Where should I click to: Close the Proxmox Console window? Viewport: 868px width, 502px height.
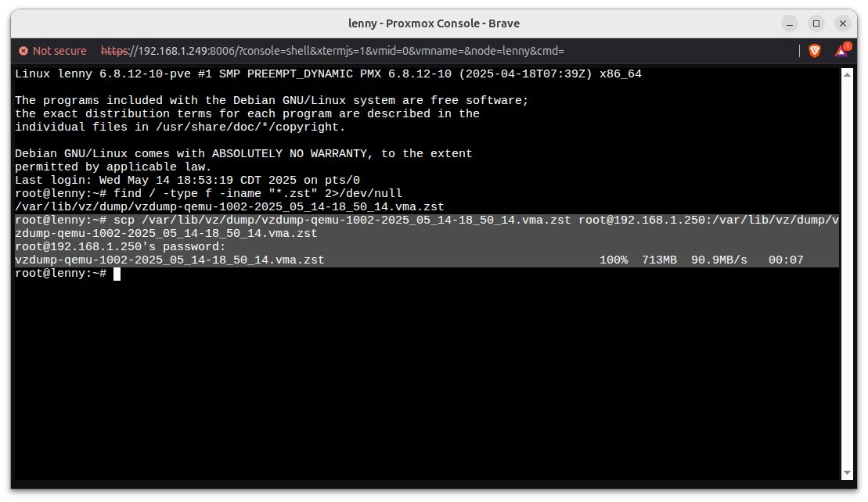[842, 23]
